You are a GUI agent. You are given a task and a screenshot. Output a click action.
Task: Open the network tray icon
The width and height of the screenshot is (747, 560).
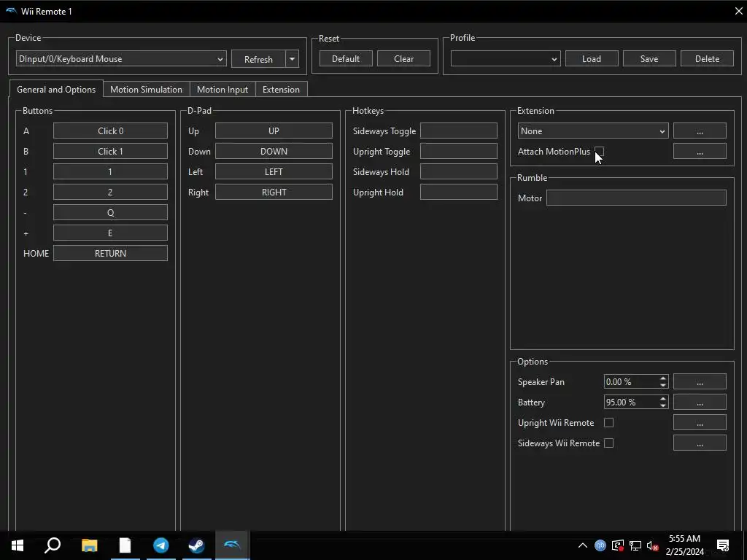point(635,545)
